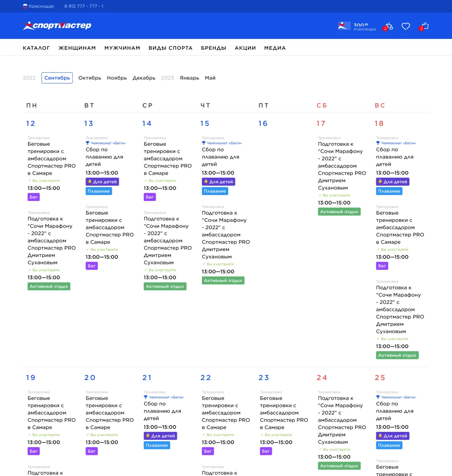Open the КАТАЛОГ menu
This screenshot has width=452, height=476.
click(36, 48)
